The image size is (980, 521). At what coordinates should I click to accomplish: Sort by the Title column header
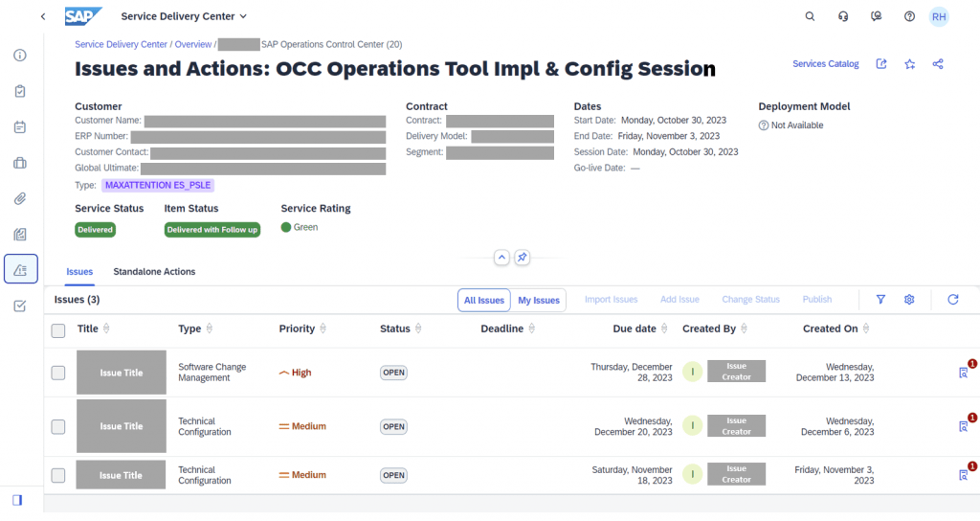coord(93,329)
